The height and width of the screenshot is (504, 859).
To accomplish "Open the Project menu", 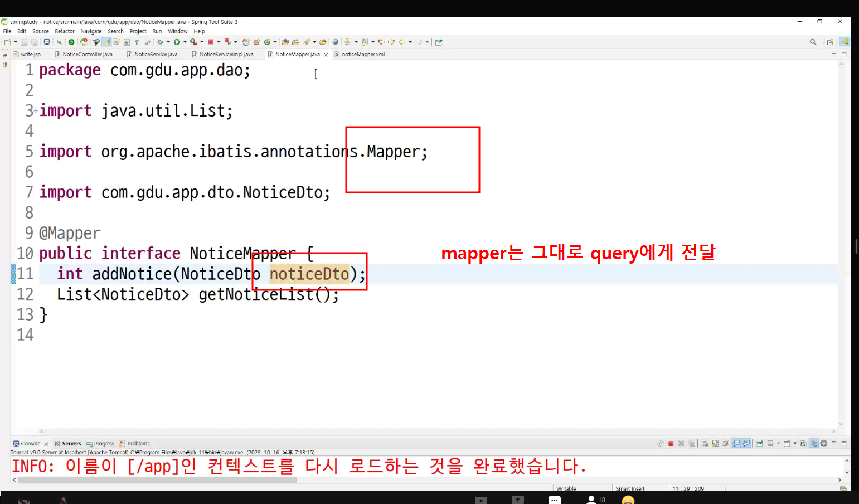I will coord(138,31).
